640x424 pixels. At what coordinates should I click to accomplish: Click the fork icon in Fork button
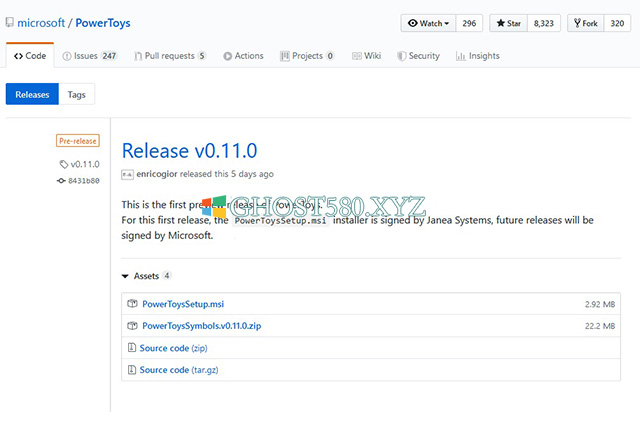pyautogui.click(x=577, y=23)
